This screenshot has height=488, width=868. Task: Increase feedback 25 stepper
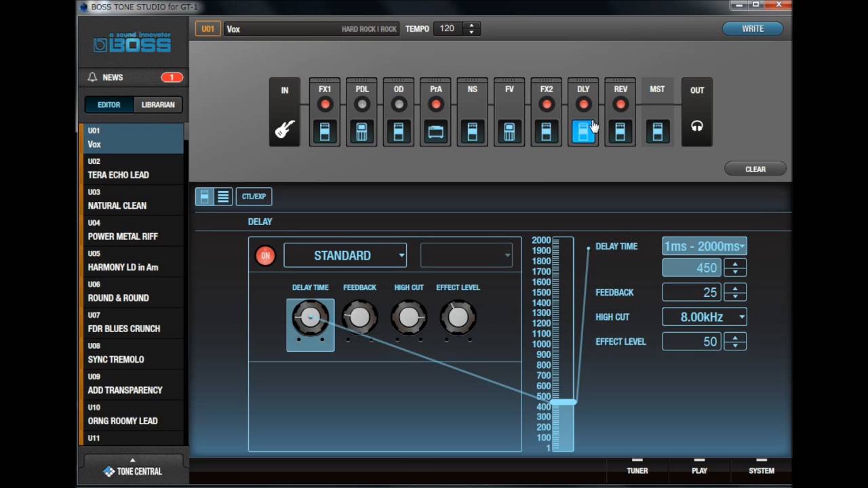735,288
